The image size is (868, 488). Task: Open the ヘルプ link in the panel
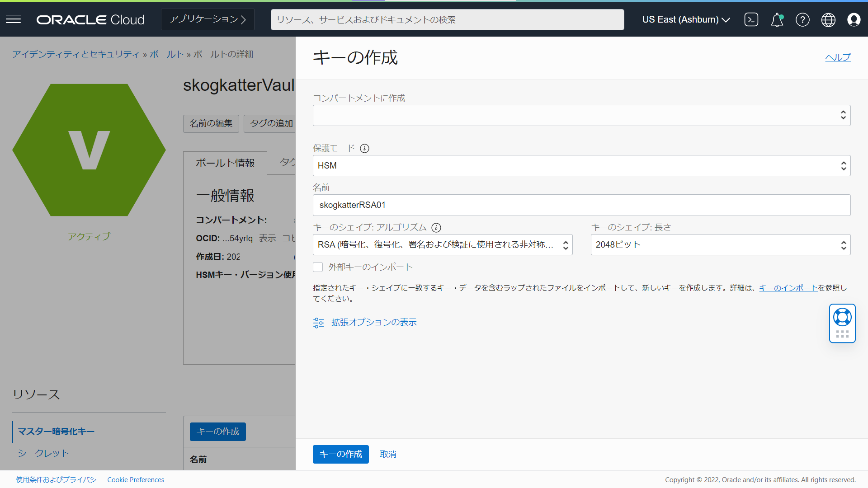[x=837, y=57]
